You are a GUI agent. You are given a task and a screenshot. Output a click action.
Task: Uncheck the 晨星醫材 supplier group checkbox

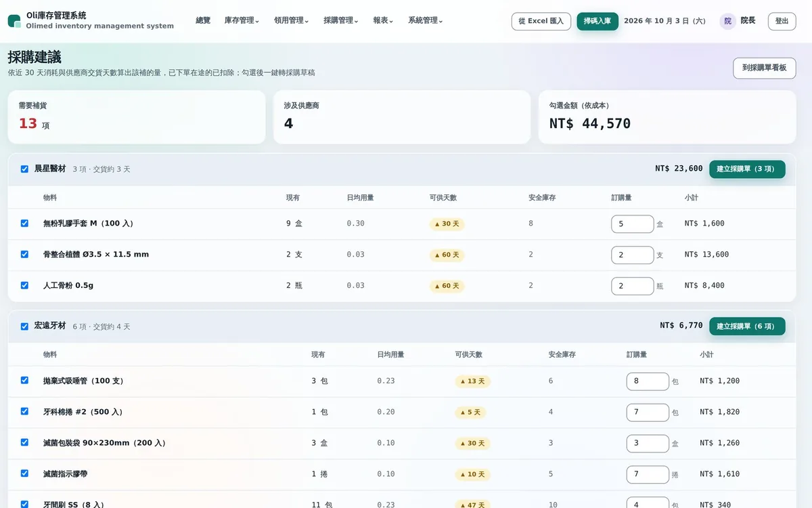tap(24, 169)
